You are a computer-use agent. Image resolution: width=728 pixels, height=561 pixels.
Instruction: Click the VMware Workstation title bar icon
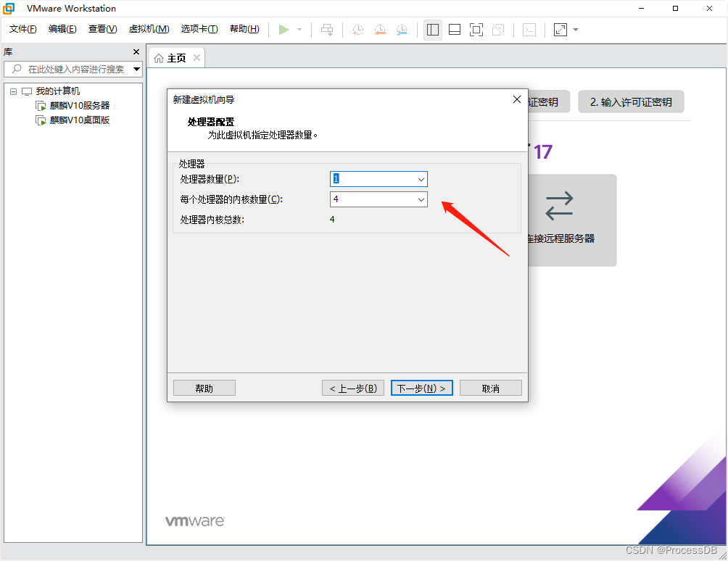9,9
